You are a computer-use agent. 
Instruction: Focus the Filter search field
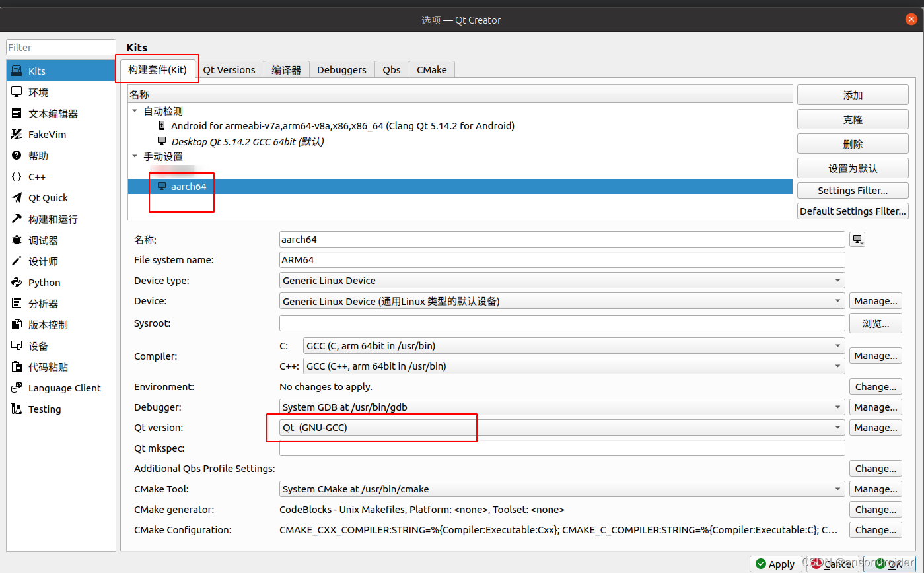[61, 47]
